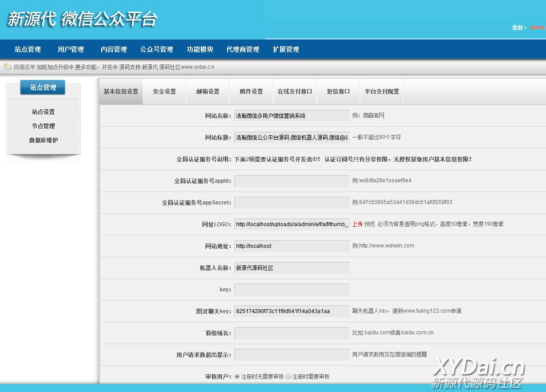Open 数据库维护 in sidebar
Image resolution: width=546 pixels, height=392 pixels.
pos(43,140)
